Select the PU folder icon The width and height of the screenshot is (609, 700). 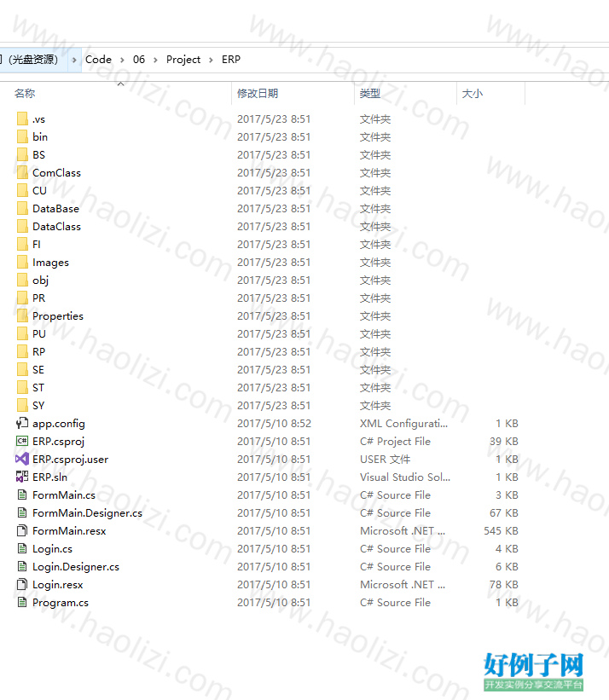[x=22, y=333]
